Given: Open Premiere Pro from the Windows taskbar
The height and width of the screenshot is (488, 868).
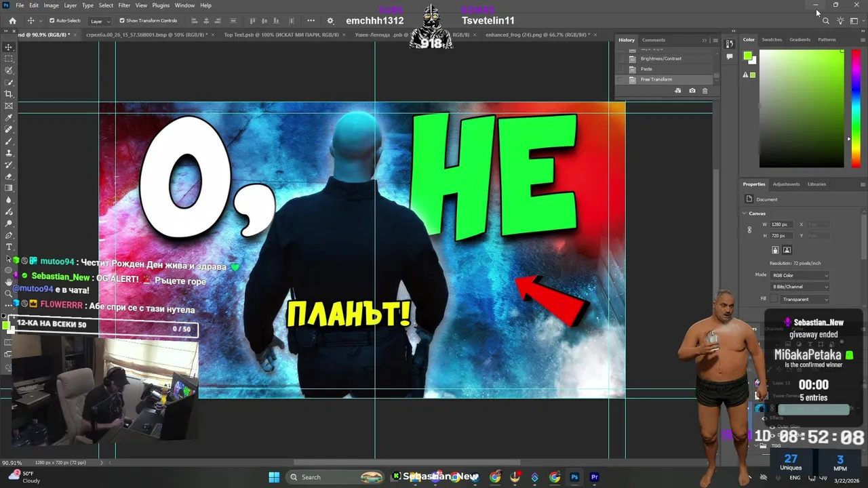Looking at the screenshot, I should [x=595, y=477].
